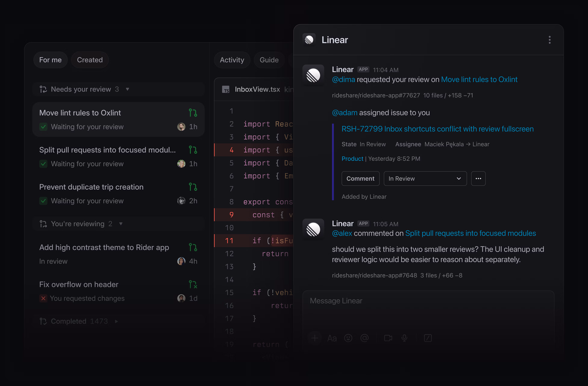Viewport: 588px width, 386px height.
Task: Open the Split pull requests into focused modules link
Action: tap(470, 233)
